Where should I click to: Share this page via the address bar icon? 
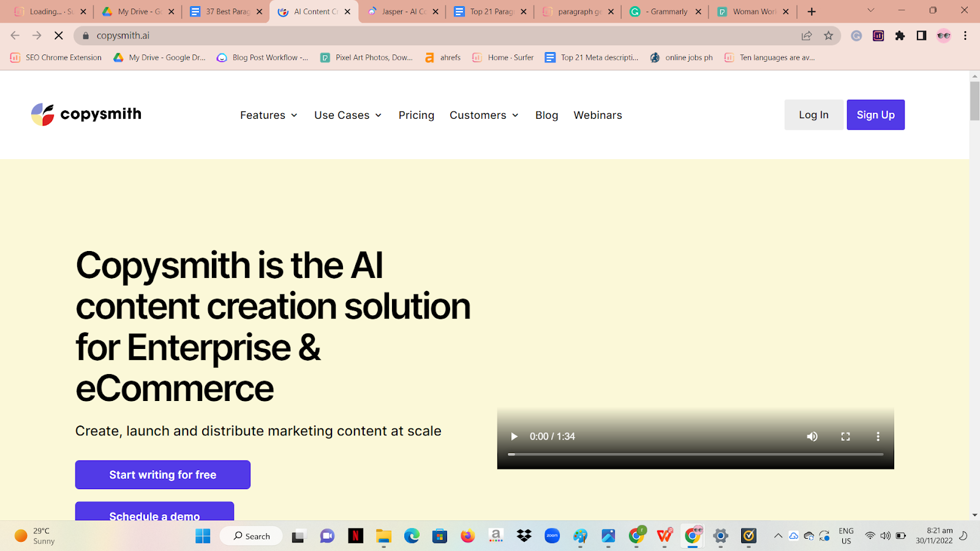point(807,36)
